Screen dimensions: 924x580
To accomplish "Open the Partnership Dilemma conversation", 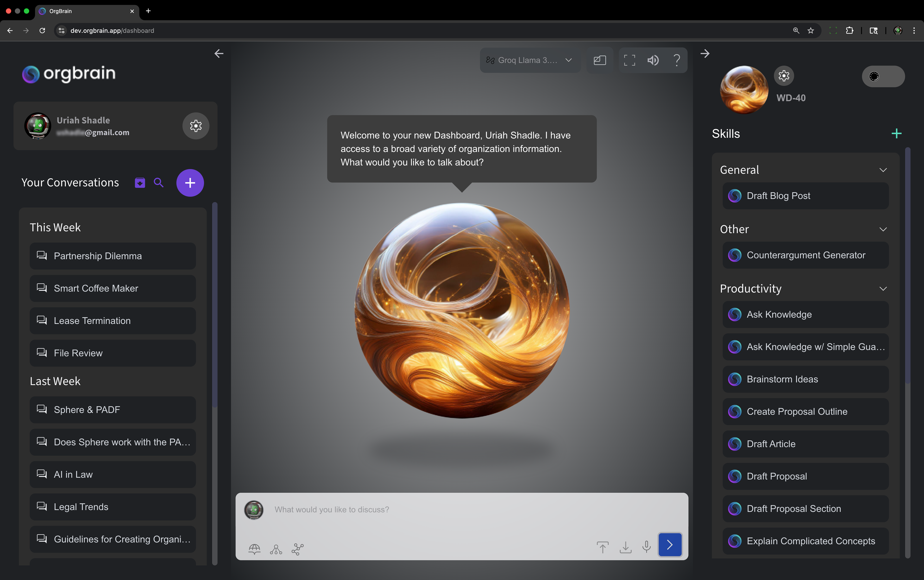I will pyautogui.click(x=113, y=256).
